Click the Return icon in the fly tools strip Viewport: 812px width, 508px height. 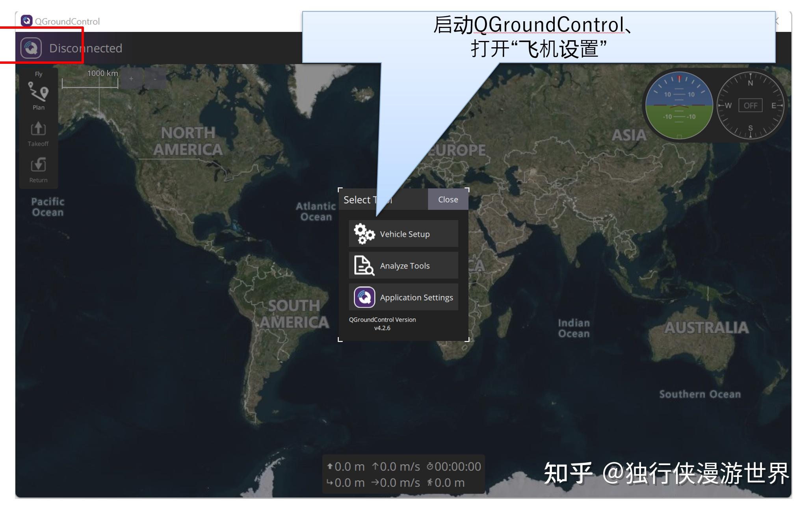click(38, 165)
